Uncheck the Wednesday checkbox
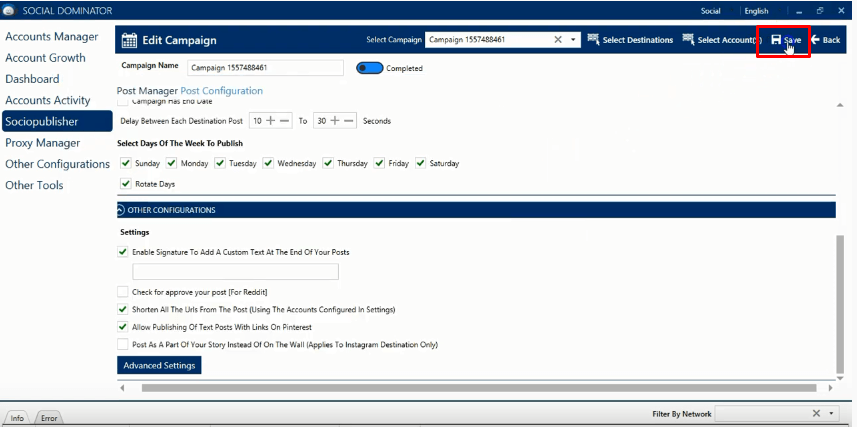Screen dimensions: 857x427 tap(268, 163)
